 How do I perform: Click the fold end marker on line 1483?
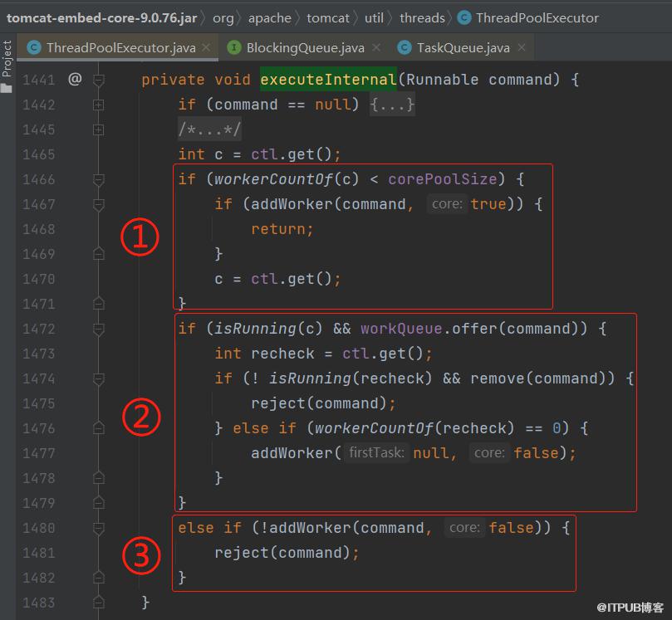click(99, 603)
